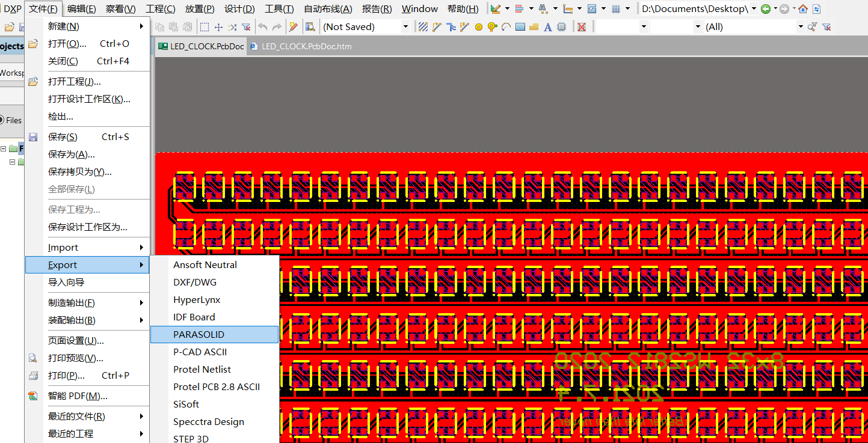868x443 pixels.
Task: Open dropdown arrow next to binoculars icon
Action: [x=555, y=9]
